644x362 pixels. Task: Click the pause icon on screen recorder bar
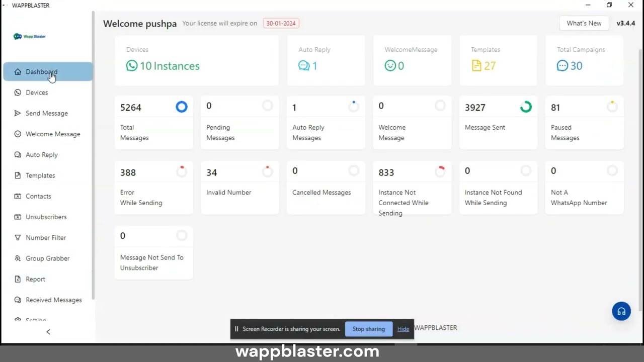(x=236, y=329)
